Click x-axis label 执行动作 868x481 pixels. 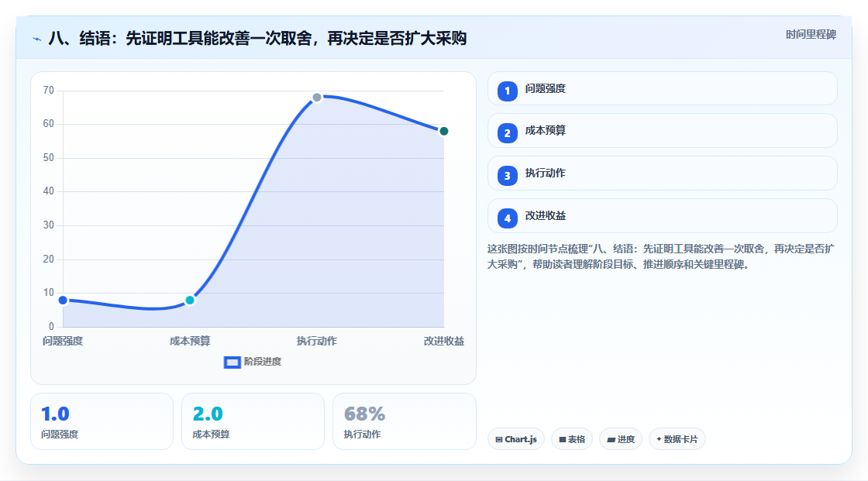click(317, 341)
